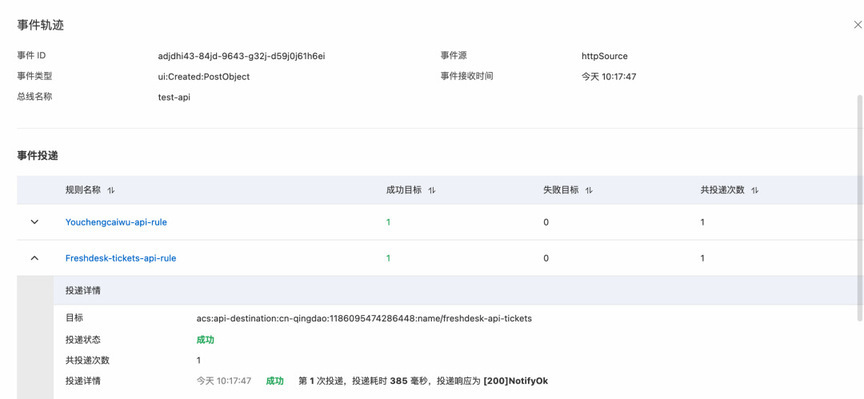Select the 共投递次数 column header label
The height and width of the screenshot is (399, 864).
(x=722, y=190)
